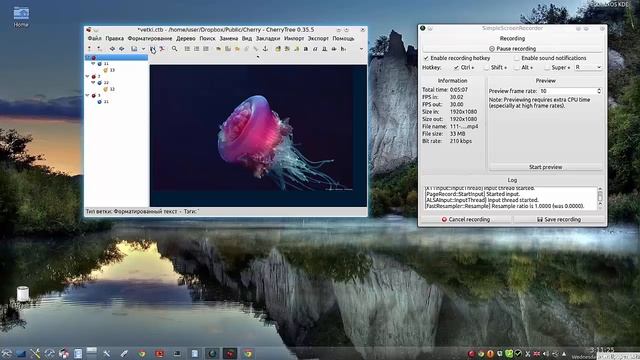Screen dimensions: 640x360
Task: Check the Super + hotkey modifier
Action: 547,68
